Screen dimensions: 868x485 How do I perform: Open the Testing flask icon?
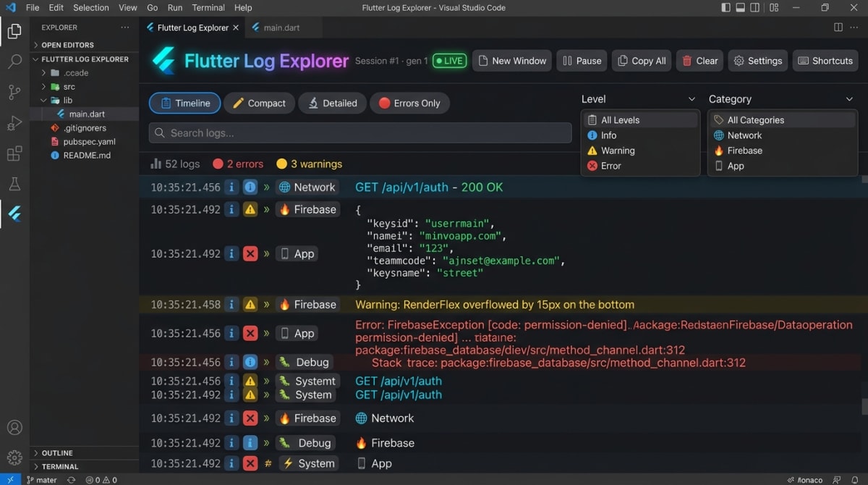pos(14,184)
